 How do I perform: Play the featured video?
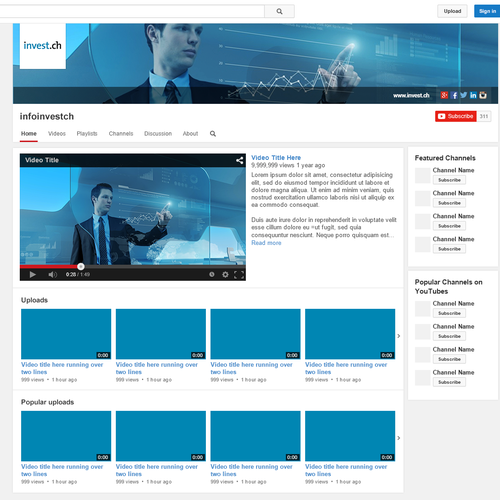click(x=33, y=274)
